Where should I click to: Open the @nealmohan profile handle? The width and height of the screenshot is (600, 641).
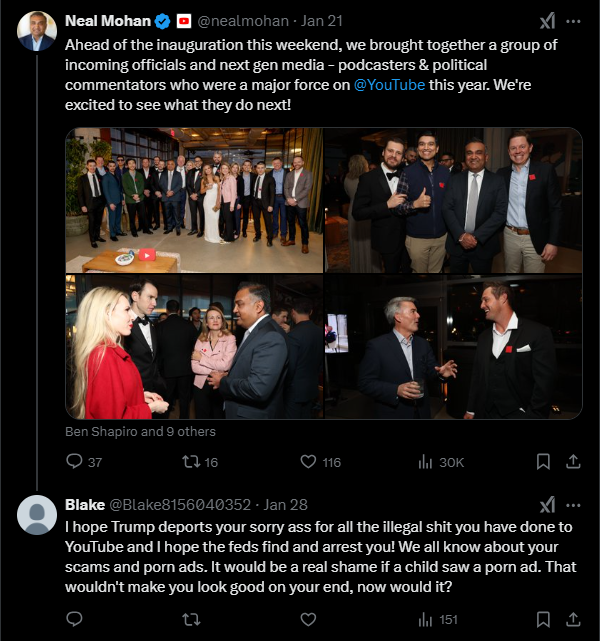(x=243, y=21)
